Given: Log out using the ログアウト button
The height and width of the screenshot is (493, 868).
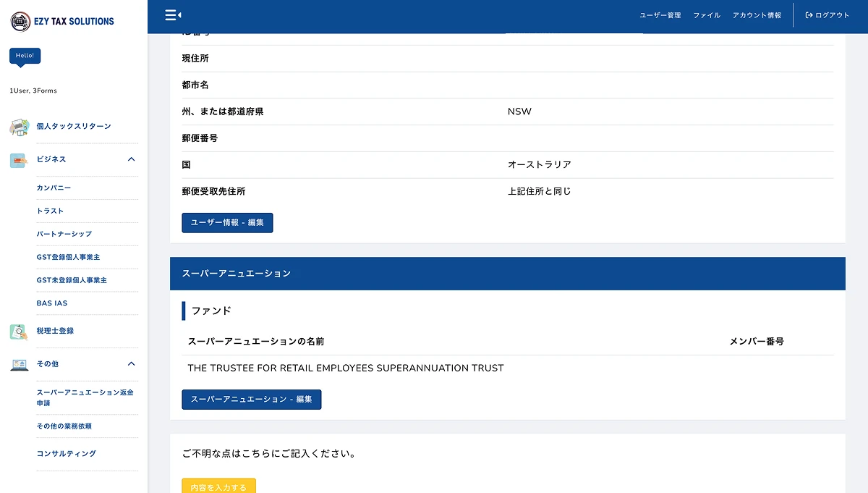Looking at the screenshot, I should click(x=827, y=15).
